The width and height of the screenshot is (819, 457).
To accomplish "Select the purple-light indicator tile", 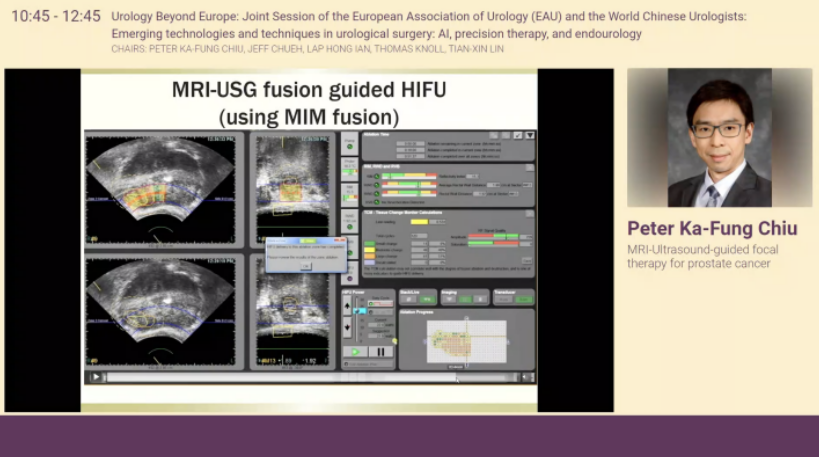I will (x=349, y=273).
